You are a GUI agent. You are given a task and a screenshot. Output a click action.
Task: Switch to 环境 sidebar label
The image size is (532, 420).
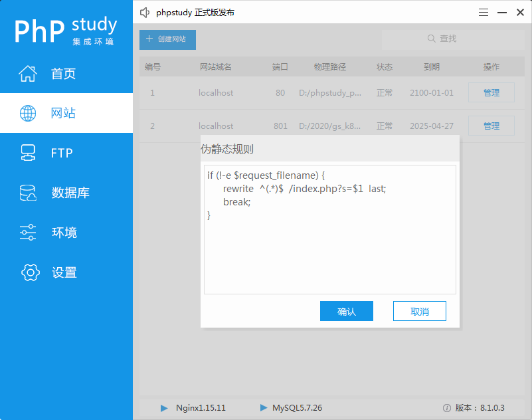coord(64,233)
